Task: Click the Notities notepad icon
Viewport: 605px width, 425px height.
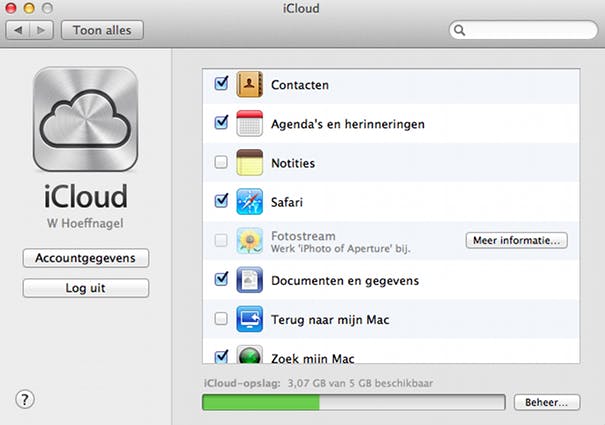Action: pos(249,163)
